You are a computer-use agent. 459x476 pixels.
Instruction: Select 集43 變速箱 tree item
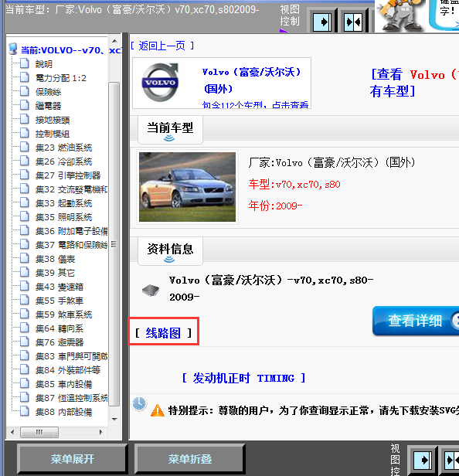[x=59, y=287]
